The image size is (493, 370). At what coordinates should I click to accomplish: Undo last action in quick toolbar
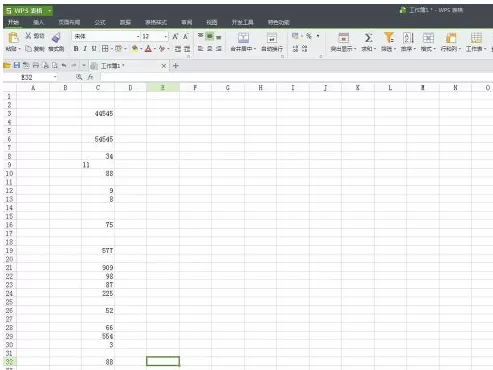pyautogui.click(x=64, y=66)
